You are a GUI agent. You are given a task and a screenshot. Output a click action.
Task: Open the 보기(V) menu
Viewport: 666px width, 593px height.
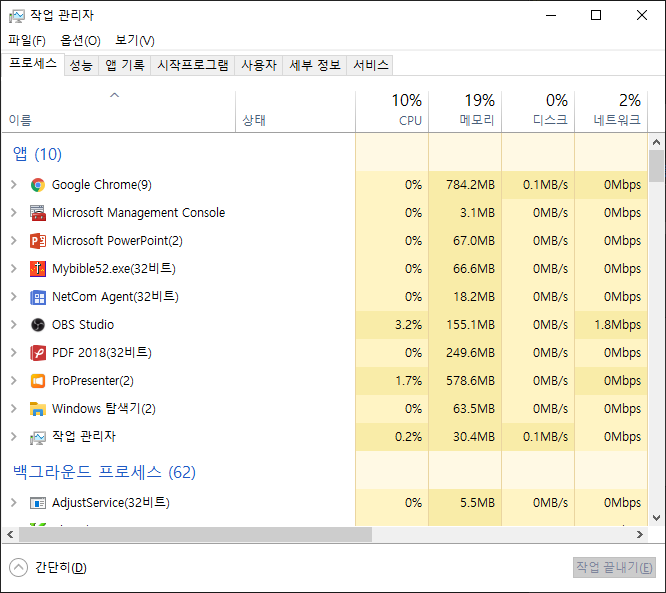coord(135,41)
